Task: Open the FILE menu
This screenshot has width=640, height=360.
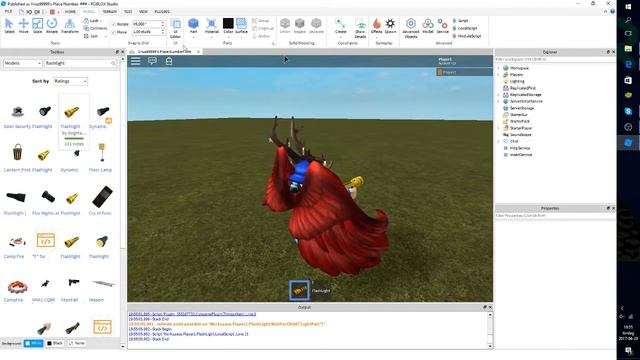Action: pos(8,11)
